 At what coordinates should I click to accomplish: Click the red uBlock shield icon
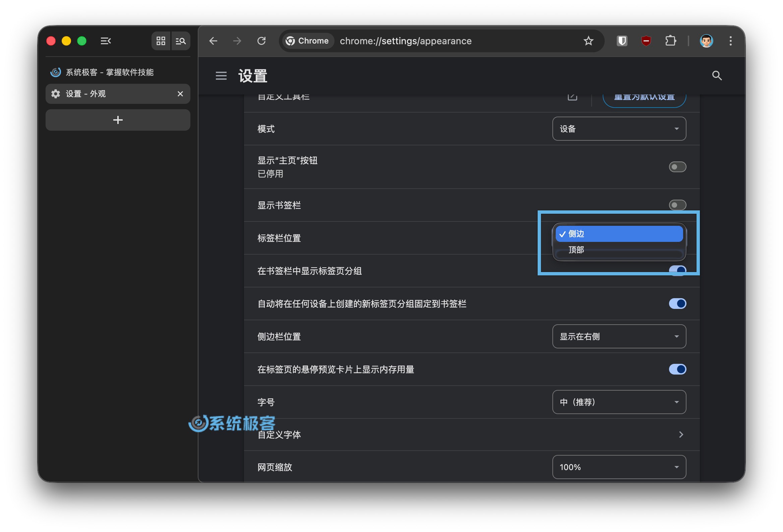646,41
